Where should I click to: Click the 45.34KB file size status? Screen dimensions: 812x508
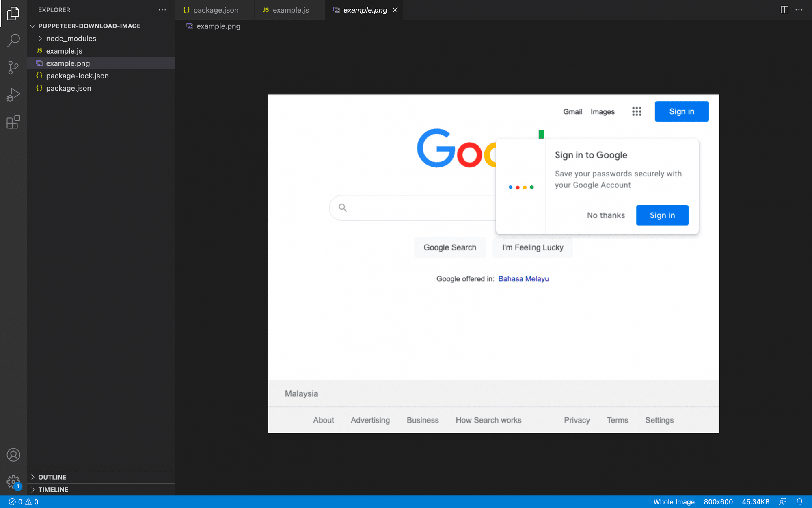coord(756,502)
